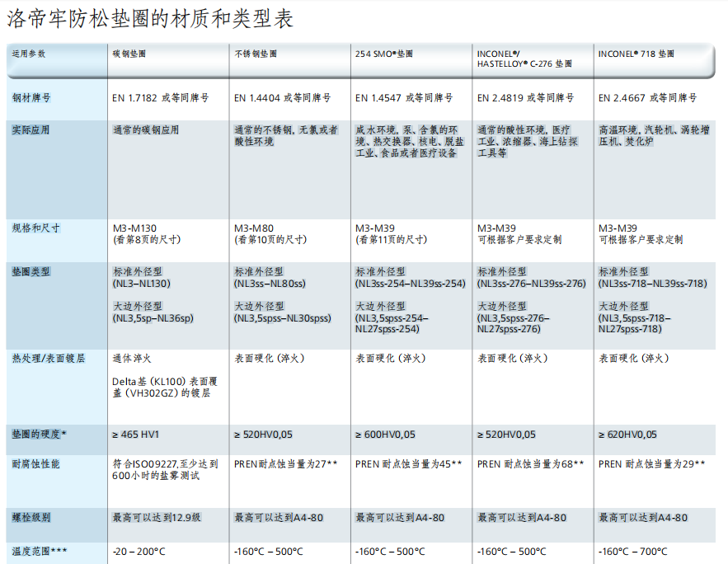The height and width of the screenshot is (564, 728).
Task: Click the 温度范围*** row label
Action: click(40, 552)
